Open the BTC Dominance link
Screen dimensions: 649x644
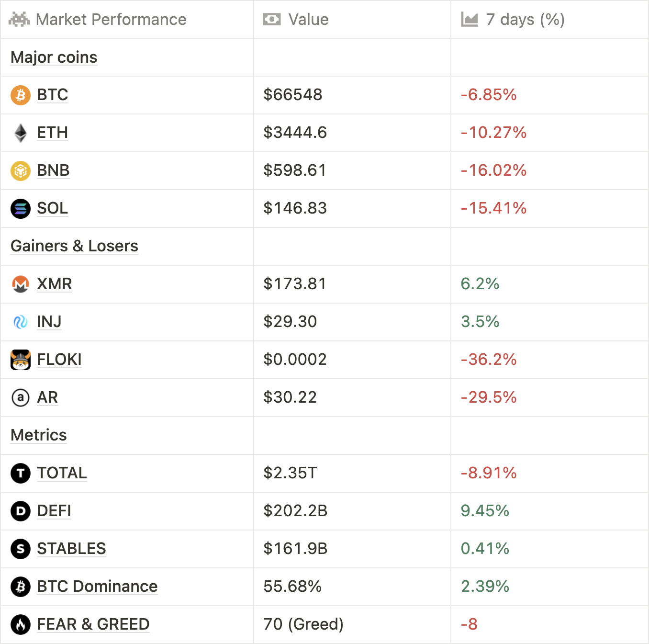(97, 587)
